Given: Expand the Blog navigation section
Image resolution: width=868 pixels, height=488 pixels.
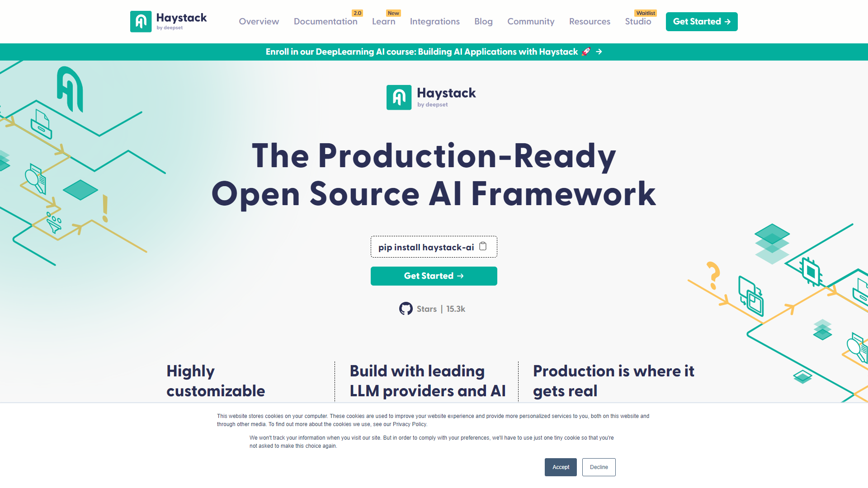Looking at the screenshot, I should pos(483,21).
